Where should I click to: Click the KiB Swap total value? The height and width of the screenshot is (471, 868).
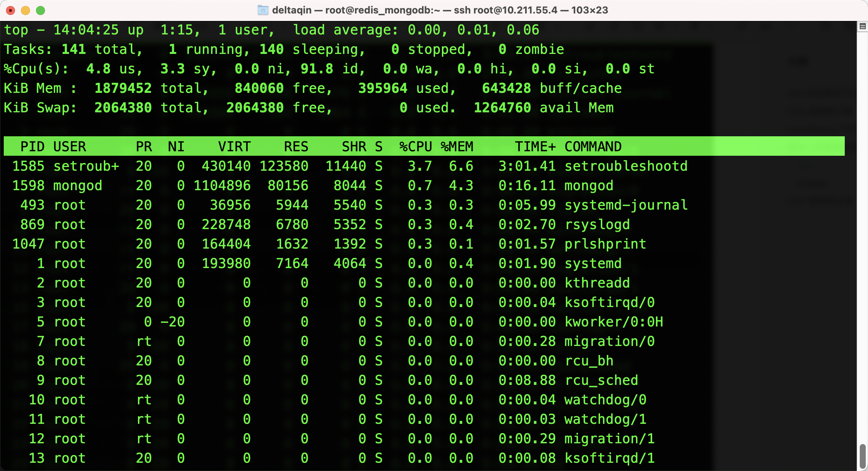pyautogui.click(x=123, y=107)
